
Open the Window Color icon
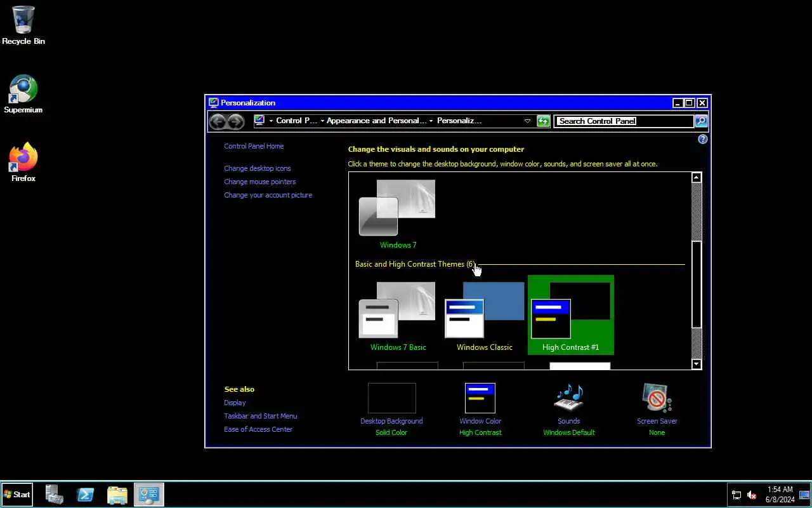(x=480, y=398)
